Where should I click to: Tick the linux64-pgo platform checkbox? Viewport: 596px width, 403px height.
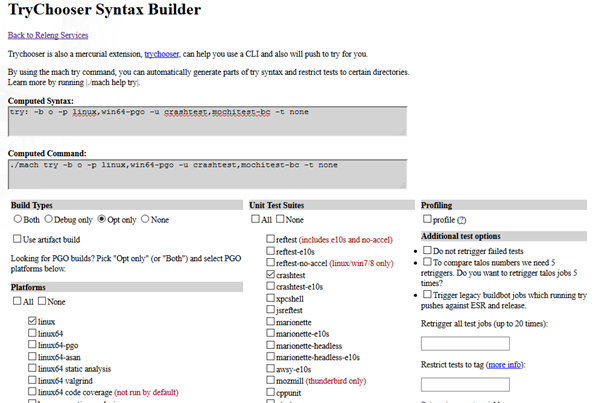pos(32,344)
